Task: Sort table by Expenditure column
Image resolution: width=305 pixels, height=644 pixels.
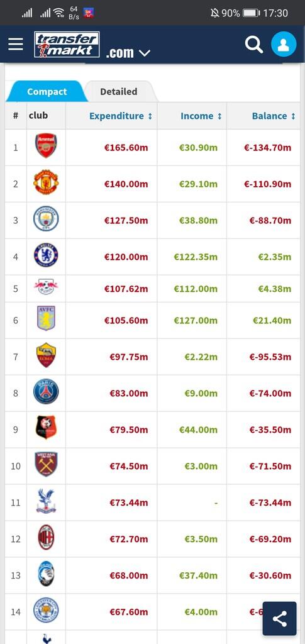Action: 121,116
